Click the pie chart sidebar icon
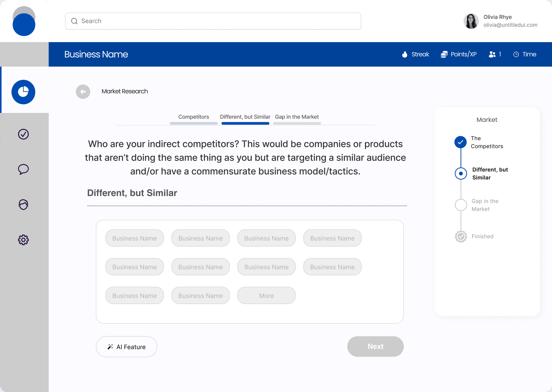552x392 pixels. coord(23,92)
